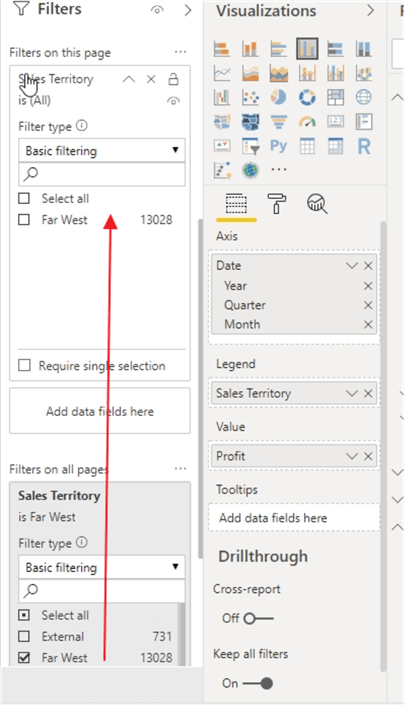The height and width of the screenshot is (705, 404).
Task: Open more visuals ellipsis in Visualizations
Action: (279, 170)
